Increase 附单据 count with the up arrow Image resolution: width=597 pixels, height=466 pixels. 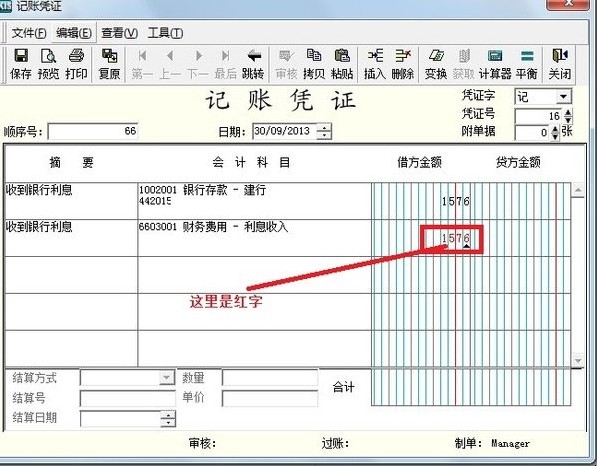[555, 129]
